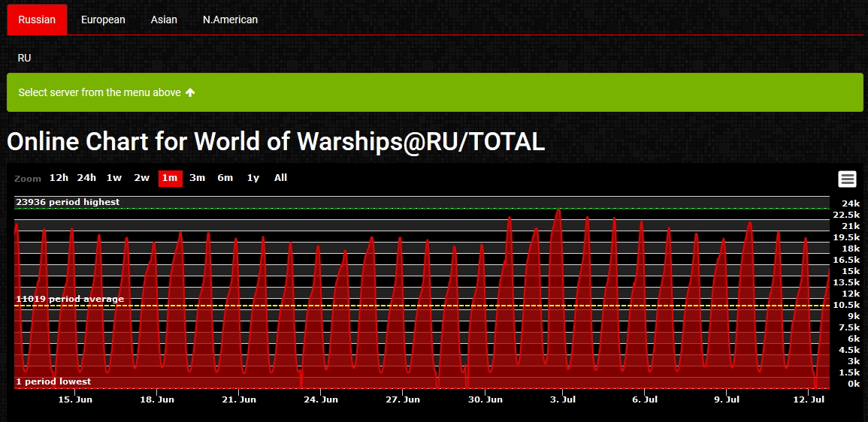The image size is (868, 422).
Task: Click the '27. Jun' date axis label
Action: pos(403,399)
